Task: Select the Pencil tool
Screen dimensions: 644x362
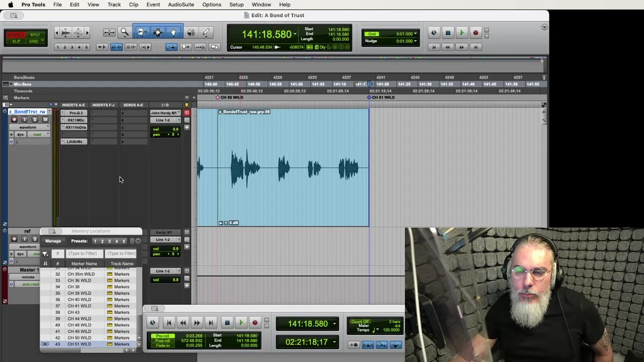Action: point(206,33)
